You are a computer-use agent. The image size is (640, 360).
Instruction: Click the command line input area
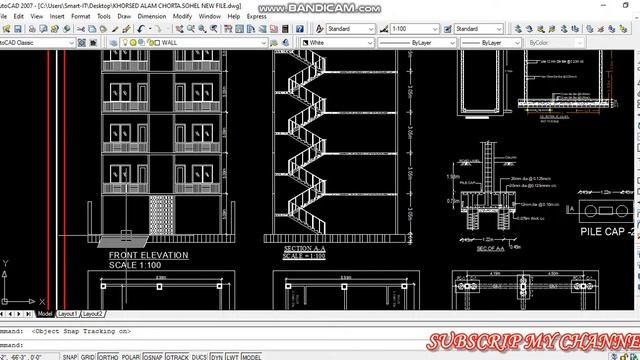point(212,345)
